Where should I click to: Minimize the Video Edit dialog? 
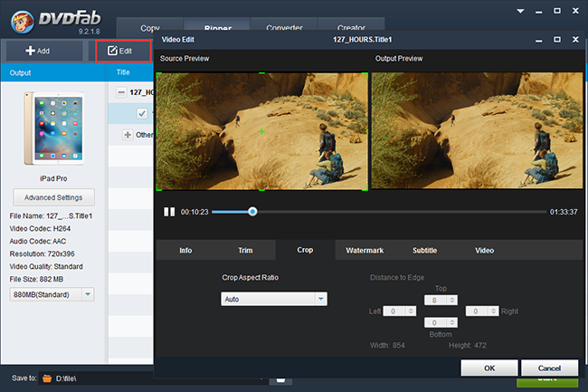(x=539, y=40)
